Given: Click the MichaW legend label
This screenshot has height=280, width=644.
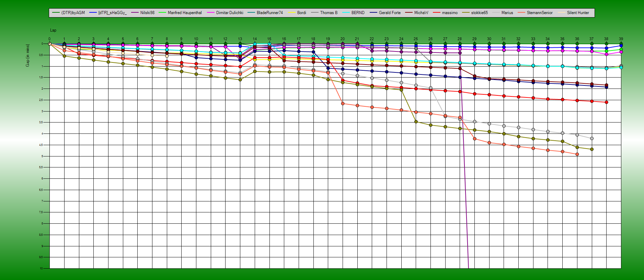Looking at the screenshot, I should tap(421, 13).
